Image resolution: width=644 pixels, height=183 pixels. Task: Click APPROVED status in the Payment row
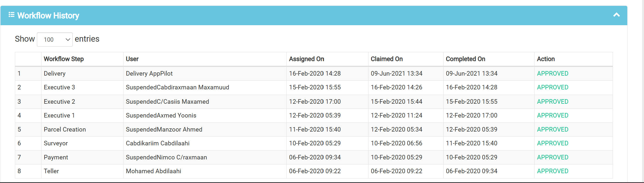tap(553, 157)
